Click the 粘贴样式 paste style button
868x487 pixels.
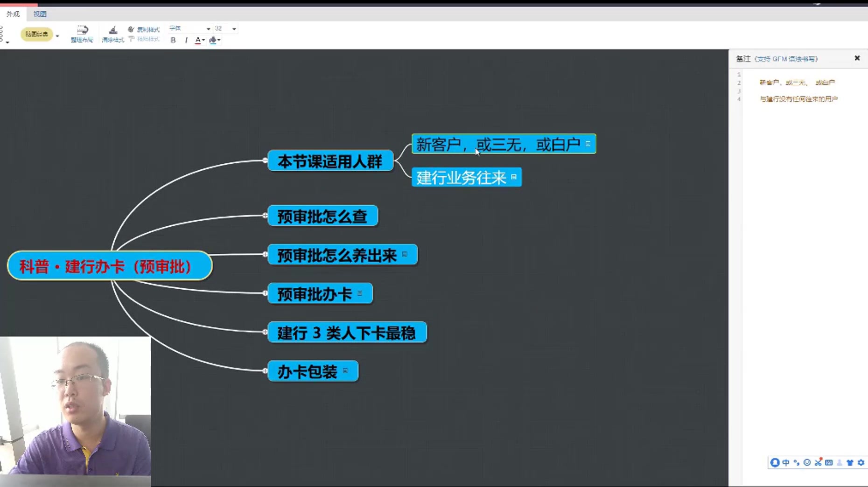(144, 39)
